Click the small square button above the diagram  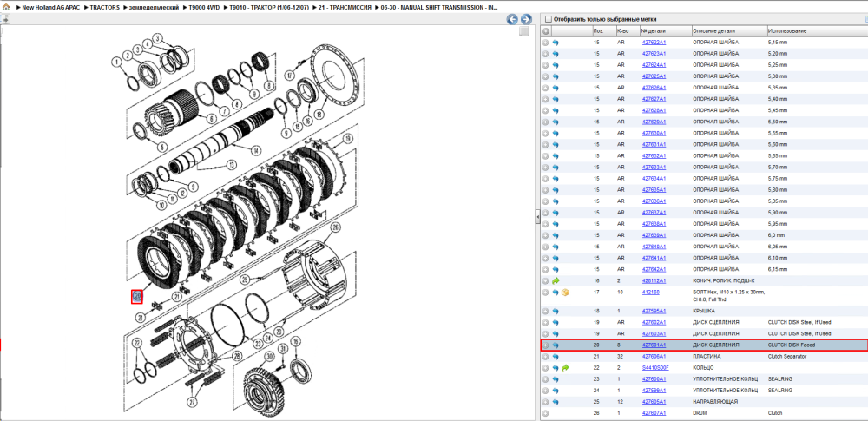pyautogui.click(x=523, y=32)
